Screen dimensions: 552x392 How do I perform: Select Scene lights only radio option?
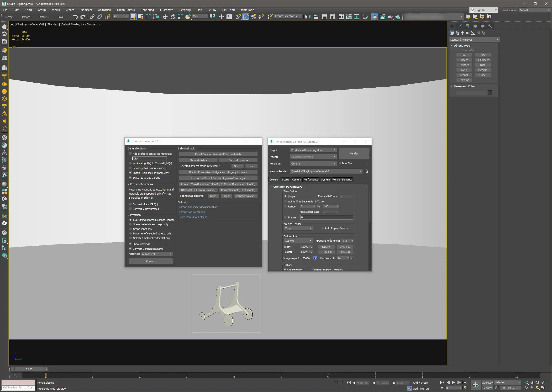[x=131, y=229]
